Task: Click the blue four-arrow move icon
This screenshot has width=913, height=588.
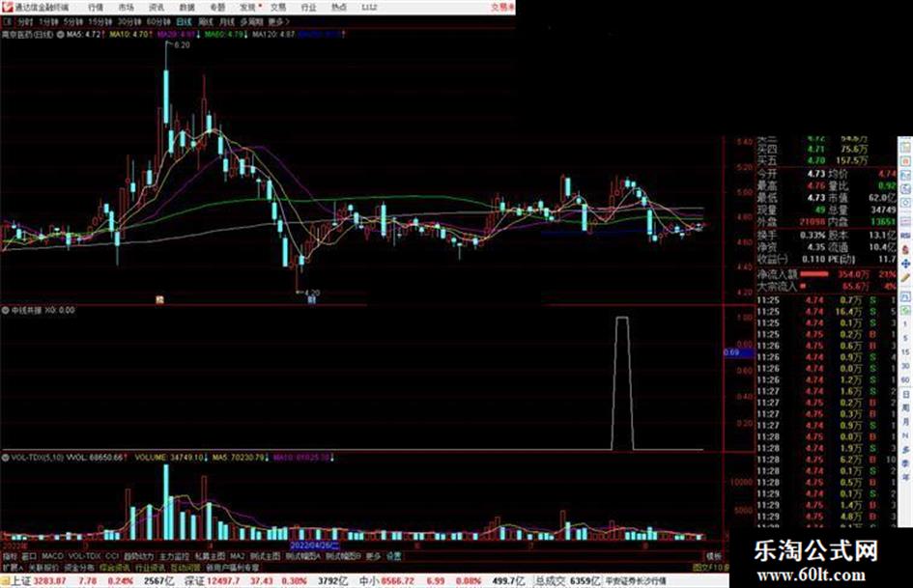Action: [x=905, y=264]
